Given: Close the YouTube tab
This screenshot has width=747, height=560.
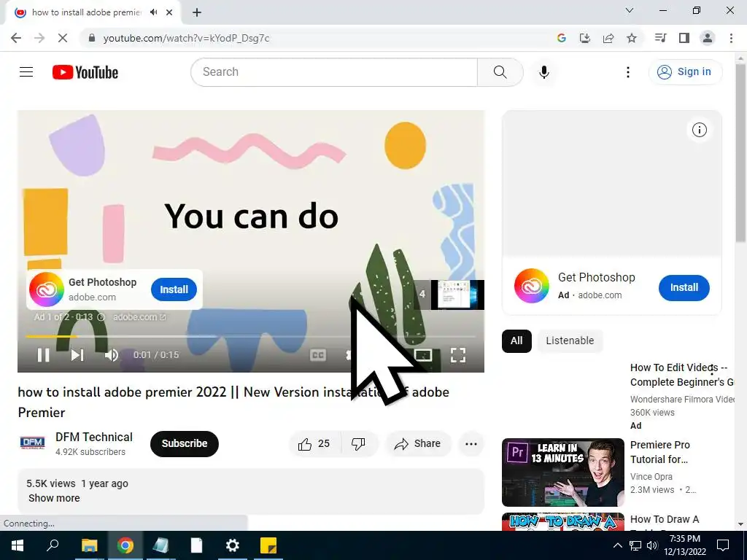Looking at the screenshot, I should pos(169,12).
